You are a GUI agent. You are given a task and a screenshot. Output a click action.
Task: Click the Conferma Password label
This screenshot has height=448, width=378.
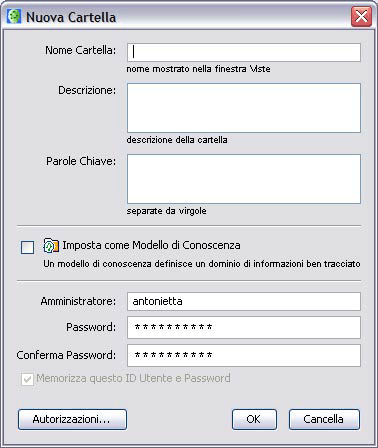[x=66, y=355]
